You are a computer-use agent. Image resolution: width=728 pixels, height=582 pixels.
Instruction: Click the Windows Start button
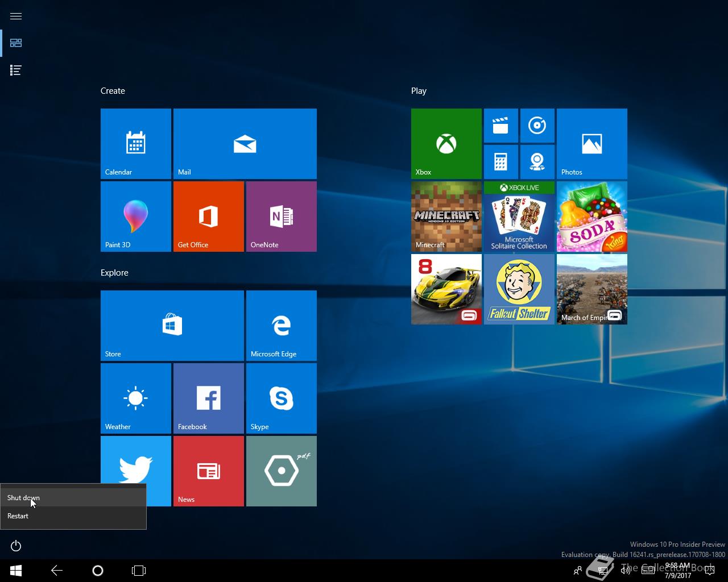[16, 571]
